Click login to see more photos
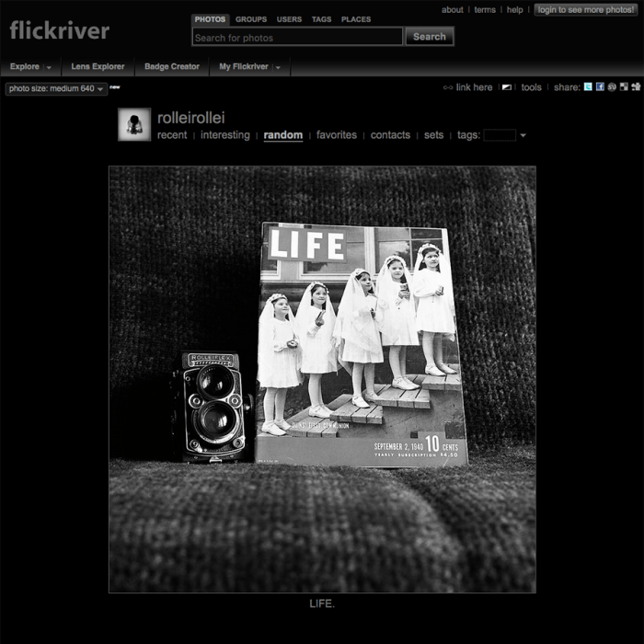 (585, 10)
